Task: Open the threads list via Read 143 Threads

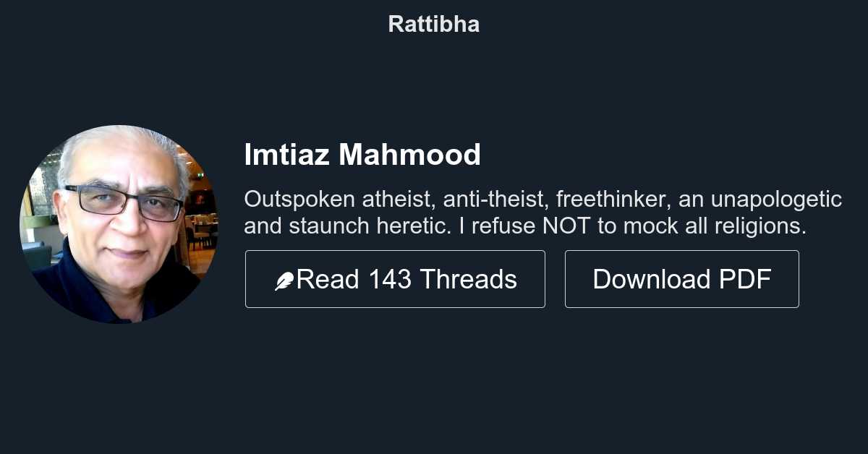Action: point(395,279)
